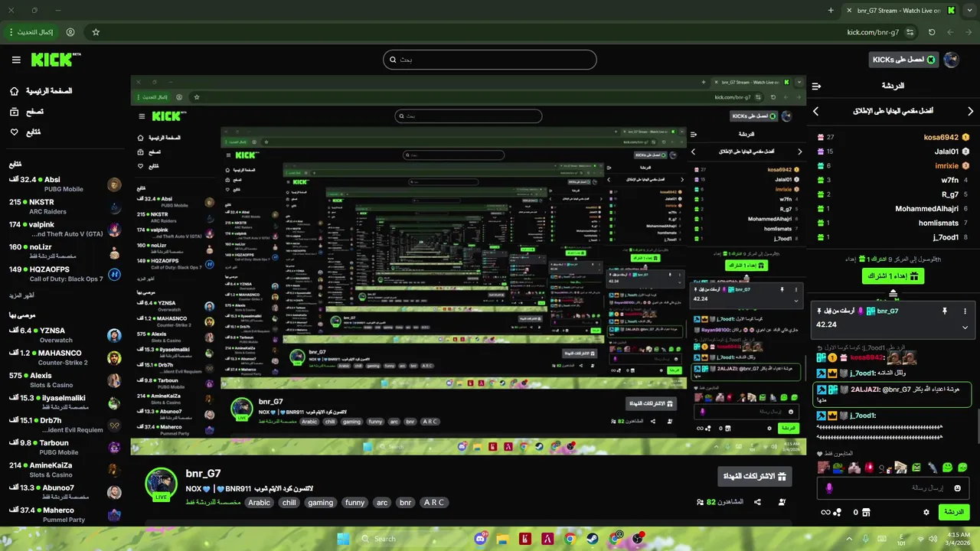This screenshot has width=980, height=551.
Task: Show more followed channels in sidebar
Action: point(21,295)
